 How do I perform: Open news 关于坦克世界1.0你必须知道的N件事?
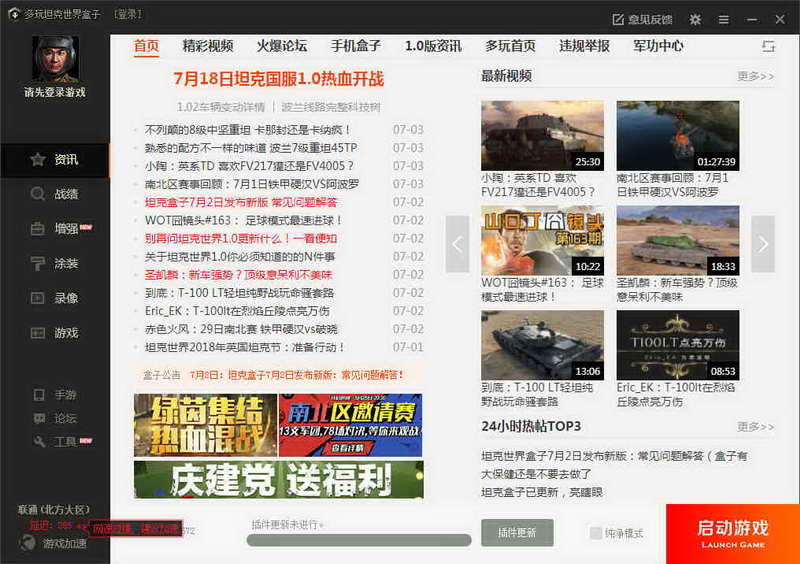click(240, 257)
